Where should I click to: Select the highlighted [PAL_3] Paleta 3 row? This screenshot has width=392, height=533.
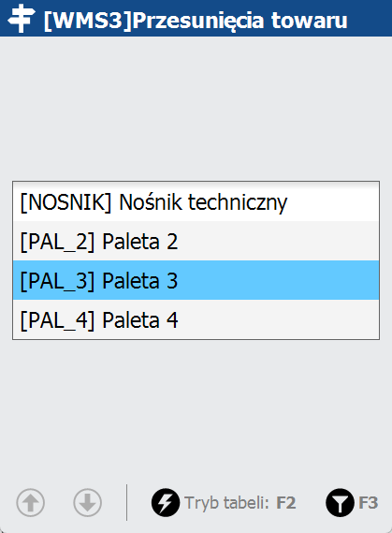pyautogui.click(x=196, y=280)
